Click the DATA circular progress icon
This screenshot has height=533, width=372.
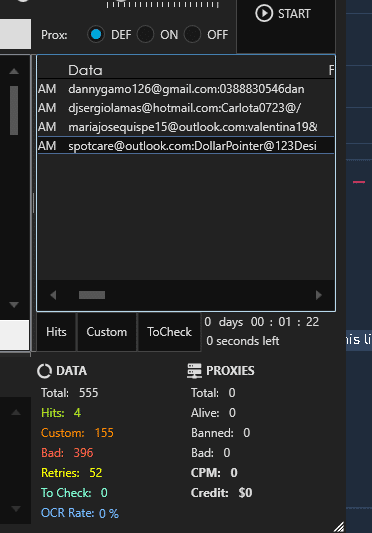pos(45,371)
